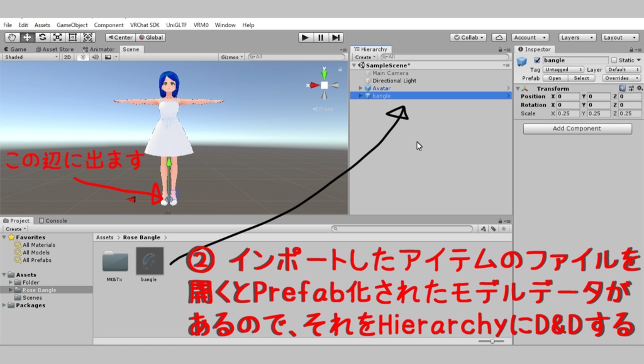Switch to the Asset Store tab
The width and height of the screenshot is (644, 364).
coord(55,49)
